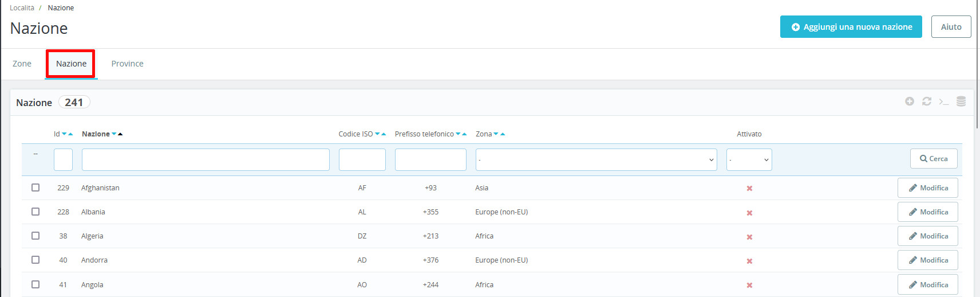The height and width of the screenshot is (297, 980).
Task: Click Modifica for Afghanistan
Action: pos(928,188)
